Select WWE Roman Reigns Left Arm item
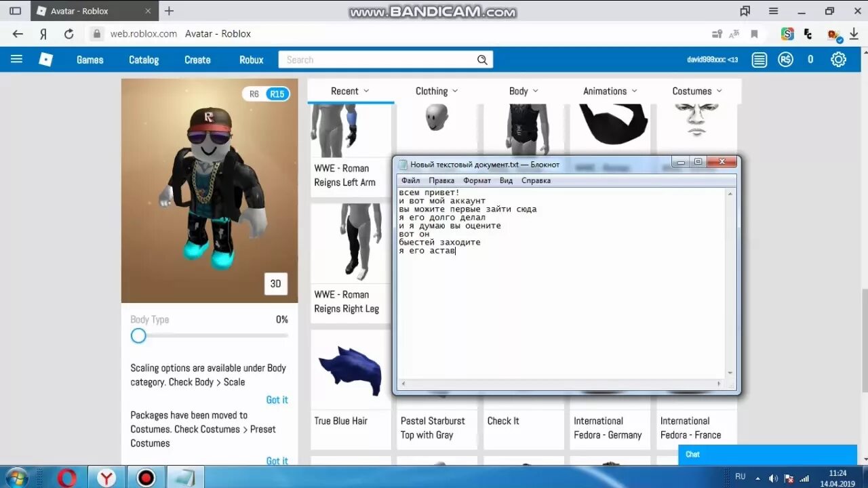 [350, 150]
